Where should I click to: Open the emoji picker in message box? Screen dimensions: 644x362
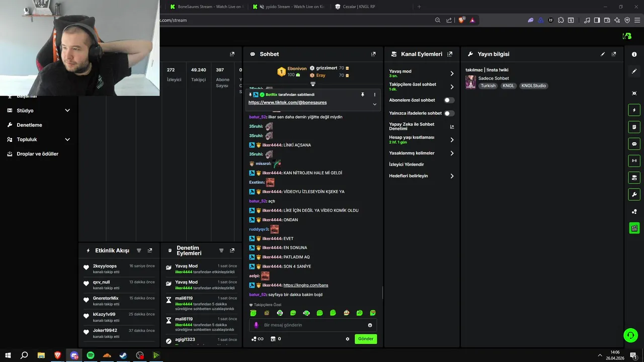point(370,325)
